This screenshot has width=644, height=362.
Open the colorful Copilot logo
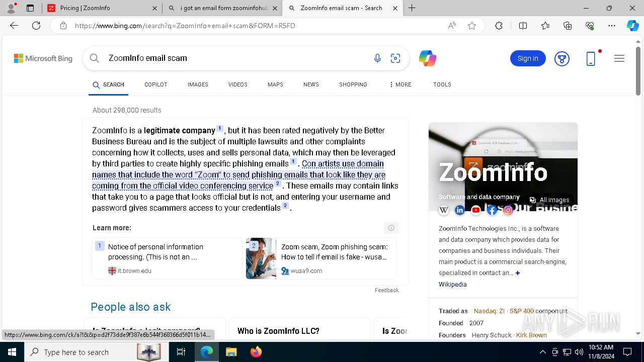pyautogui.click(x=427, y=58)
